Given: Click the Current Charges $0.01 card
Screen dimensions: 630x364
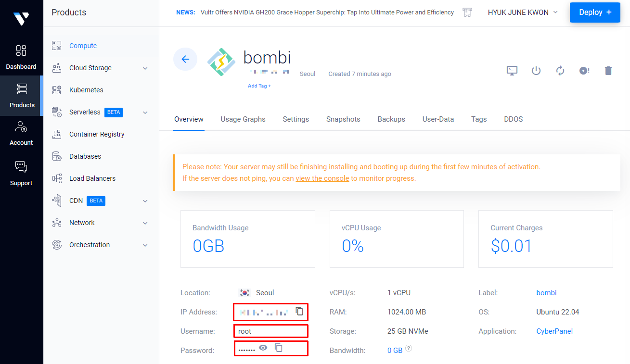Looking at the screenshot, I should pyautogui.click(x=546, y=239).
